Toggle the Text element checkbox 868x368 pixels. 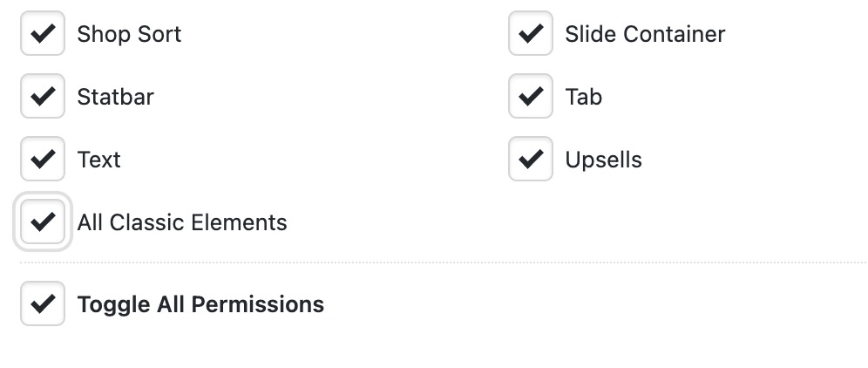pos(43,160)
